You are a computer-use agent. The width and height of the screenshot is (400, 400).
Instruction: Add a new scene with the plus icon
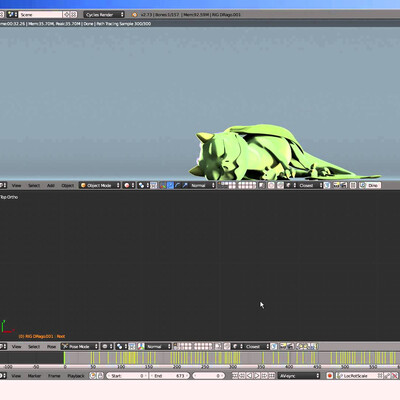tap(66, 14)
